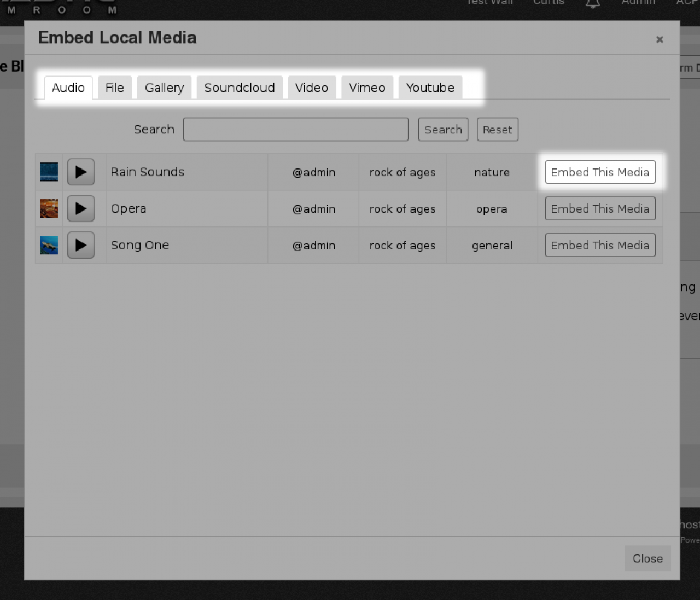Select the Song One thumbnail image

pyautogui.click(x=49, y=246)
